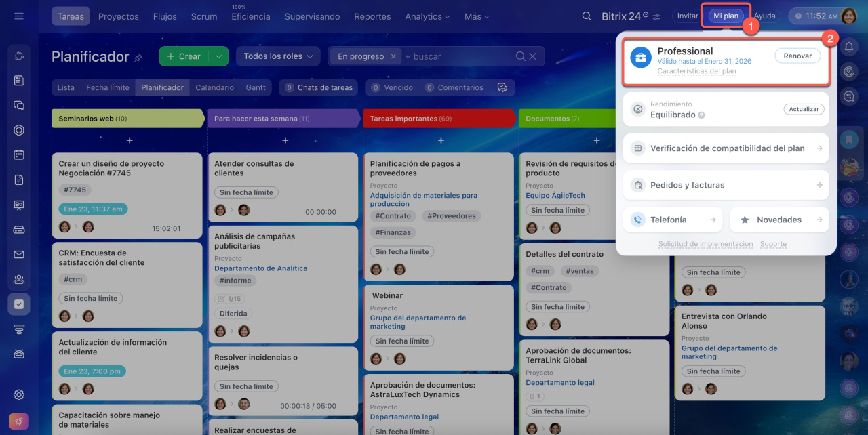Click the search magnifier in top bar
This screenshot has height=435, width=868.
point(587,16)
